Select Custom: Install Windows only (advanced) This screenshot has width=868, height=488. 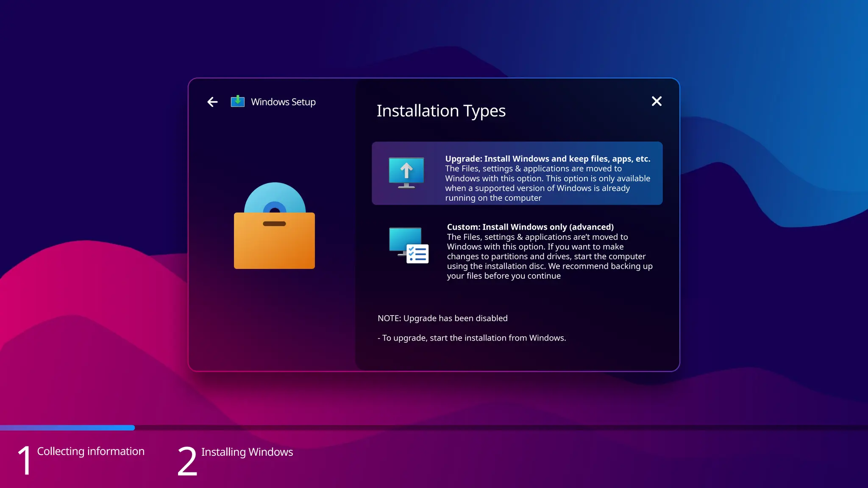(x=517, y=251)
